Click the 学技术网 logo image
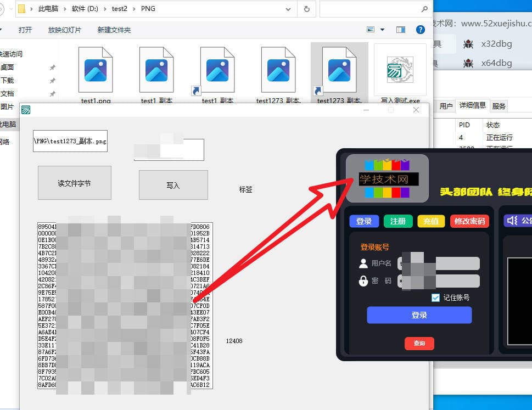This screenshot has height=410, width=532. 388,178
